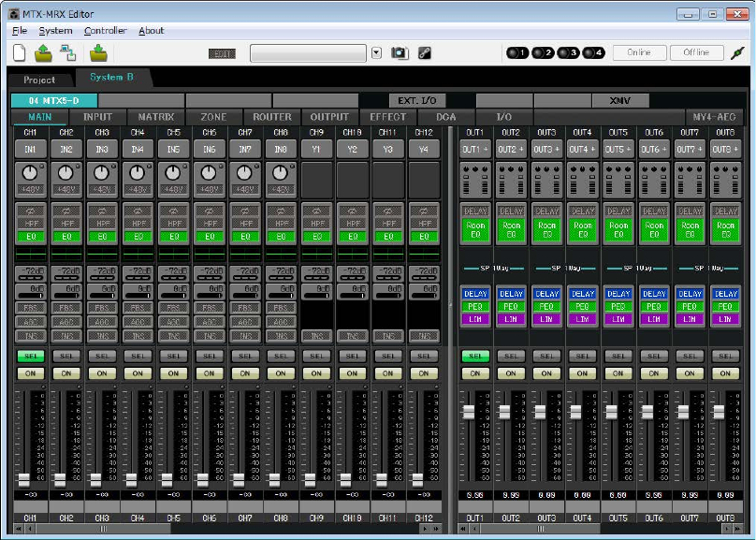This screenshot has height=540, width=756.
Task: Click the Save folder icon with green arrow
Action: pos(98,53)
